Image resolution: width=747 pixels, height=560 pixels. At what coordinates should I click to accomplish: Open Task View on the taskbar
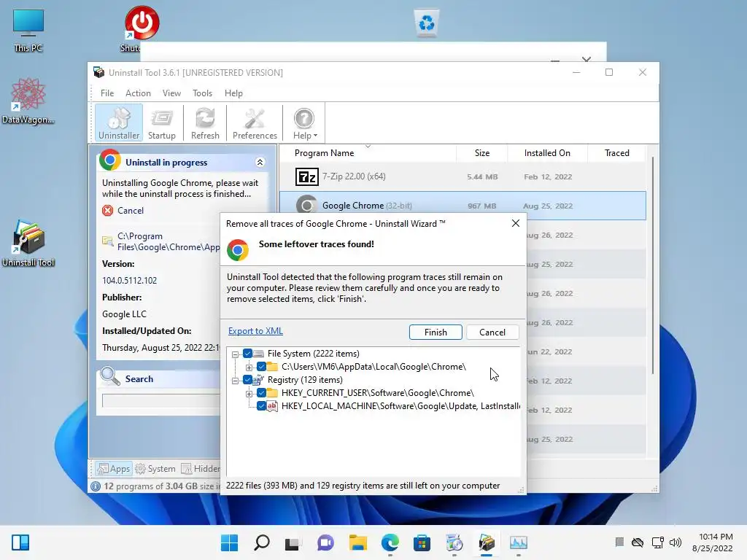point(293,542)
